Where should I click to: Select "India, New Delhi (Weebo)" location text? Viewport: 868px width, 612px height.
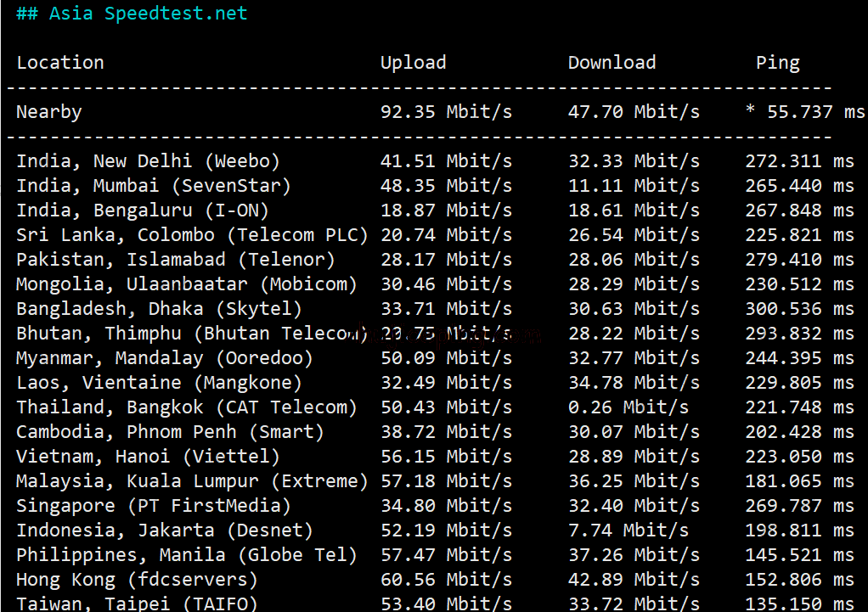pyautogui.click(x=148, y=161)
